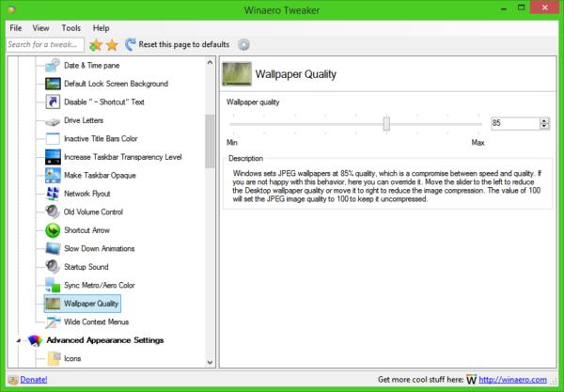The height and width of the screenshot is (392, 564).
Task: Click the plain gold favorites star
Action: tap(113, 45)
